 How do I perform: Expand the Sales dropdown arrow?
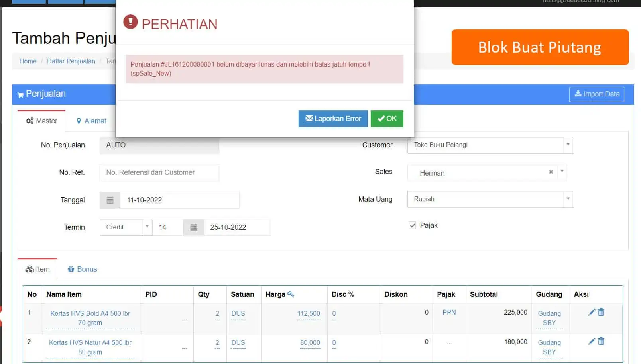[562, 172]
